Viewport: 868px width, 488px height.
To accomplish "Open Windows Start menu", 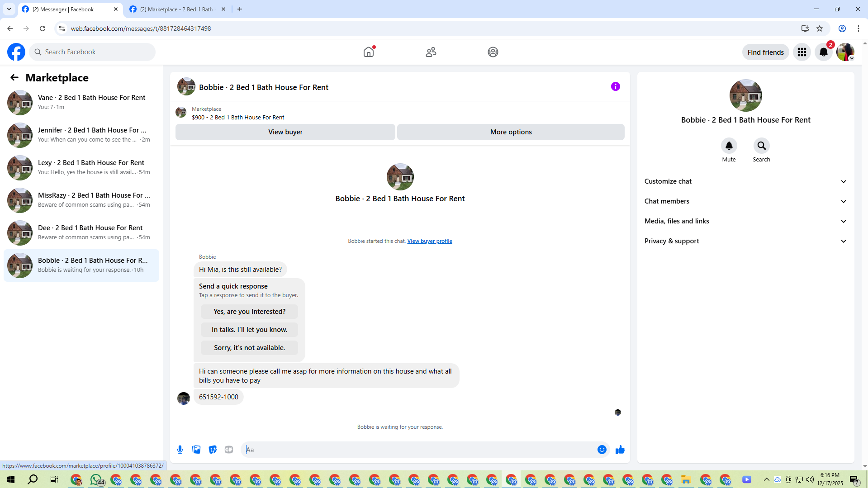I will click(x=11, y=479).
